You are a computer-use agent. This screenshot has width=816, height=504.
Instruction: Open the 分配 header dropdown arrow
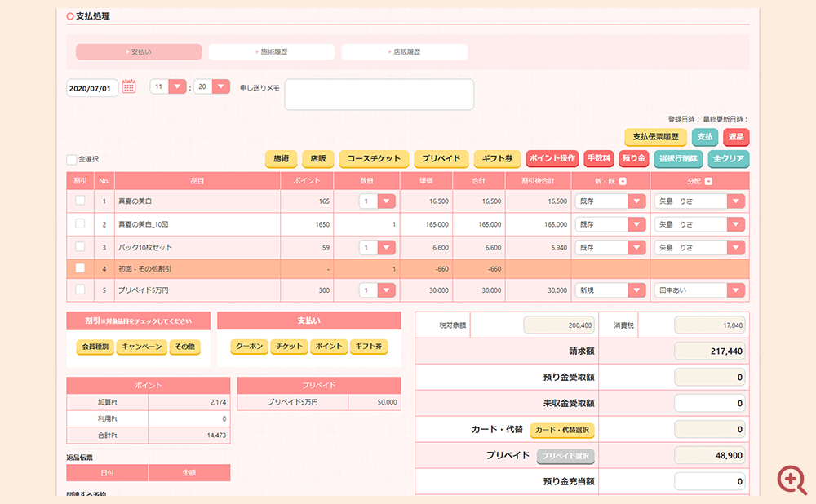(708, 181)
